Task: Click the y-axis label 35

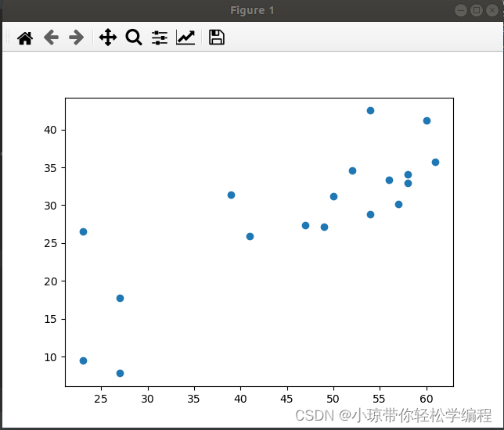Action: 50,168
